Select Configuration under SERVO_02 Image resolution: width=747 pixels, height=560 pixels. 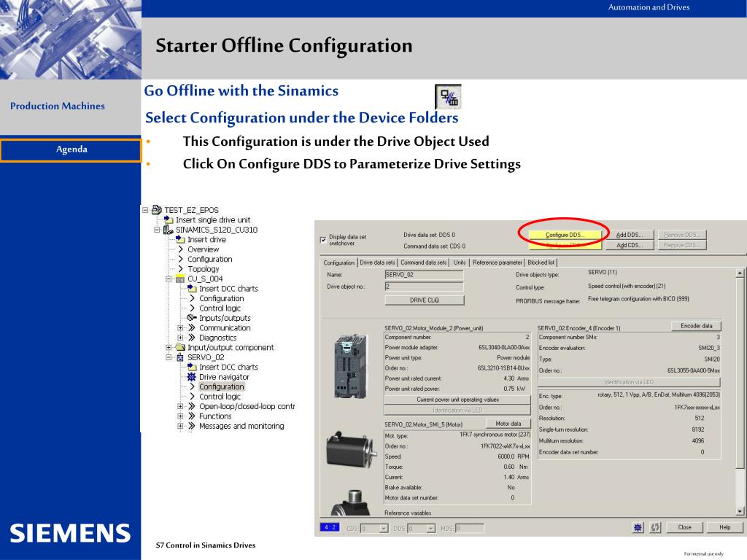click(222, 386)
